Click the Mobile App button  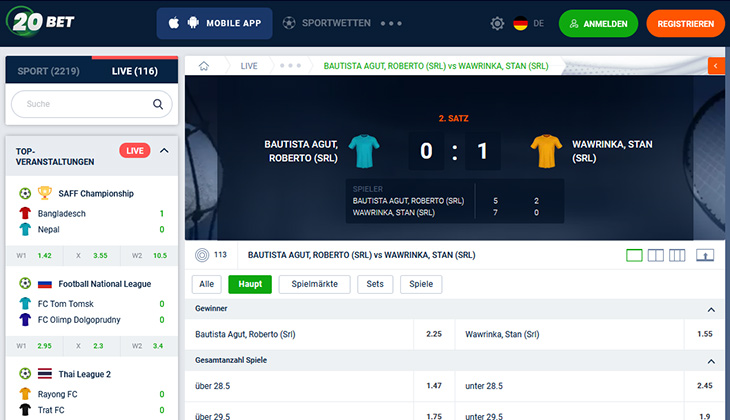[x=215, y=23]
